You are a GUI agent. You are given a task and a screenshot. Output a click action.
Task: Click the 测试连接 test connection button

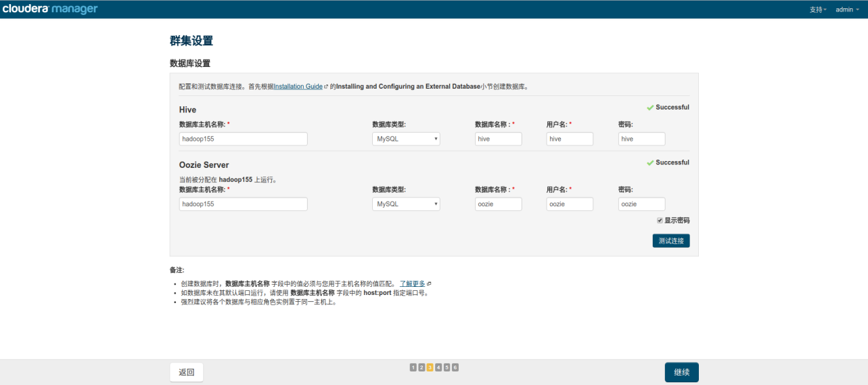(670, 241)
